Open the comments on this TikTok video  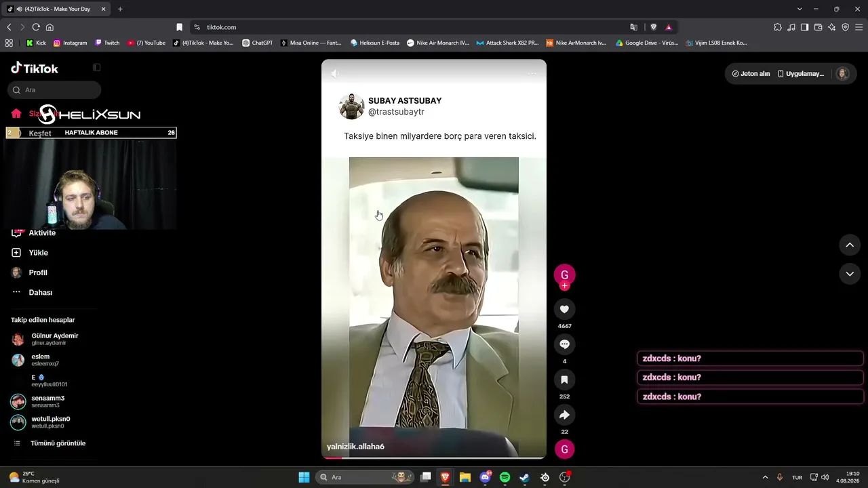pyautogui.click(x=564, y=344)
